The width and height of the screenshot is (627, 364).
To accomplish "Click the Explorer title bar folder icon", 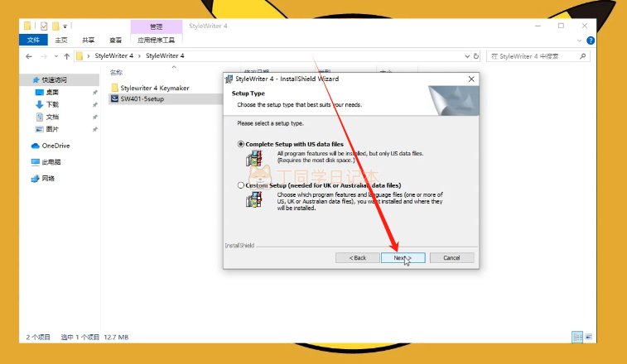I will pos(27,26).
